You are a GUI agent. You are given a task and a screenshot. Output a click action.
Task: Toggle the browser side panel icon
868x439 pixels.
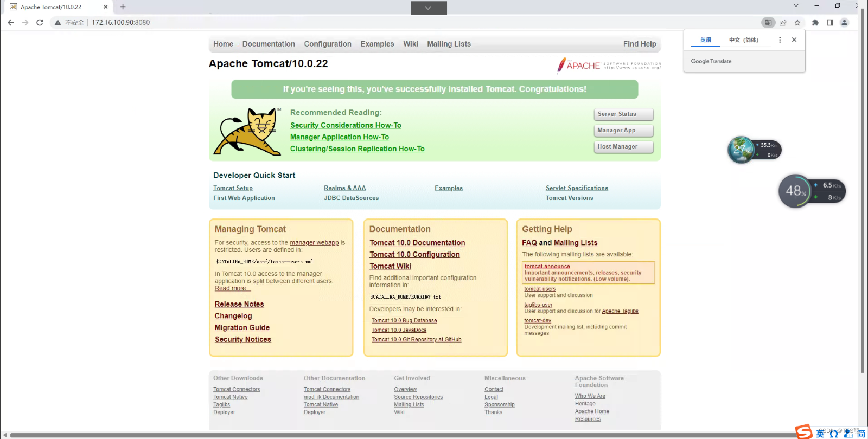coord(829,22)
